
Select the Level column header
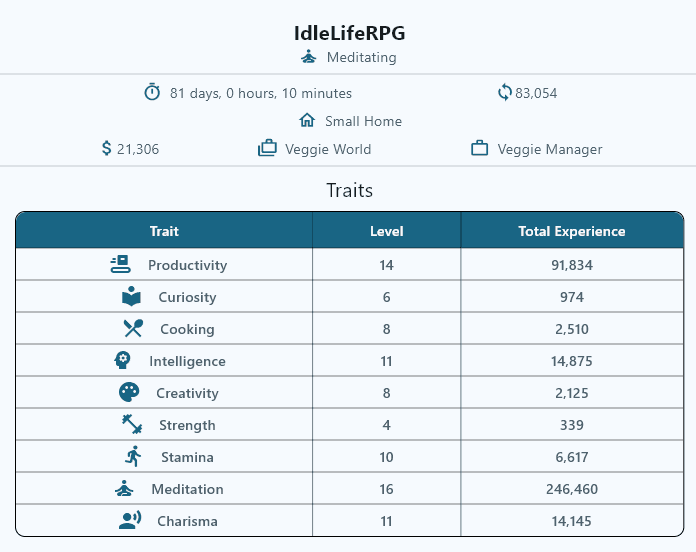pyautogui.click(x=387, y=231)
